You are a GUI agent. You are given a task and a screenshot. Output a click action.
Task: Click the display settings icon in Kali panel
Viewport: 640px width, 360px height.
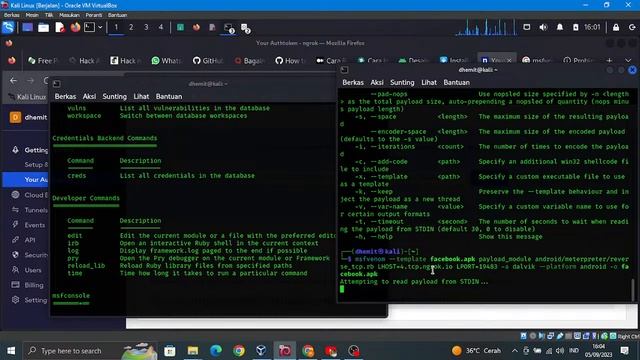527,27
